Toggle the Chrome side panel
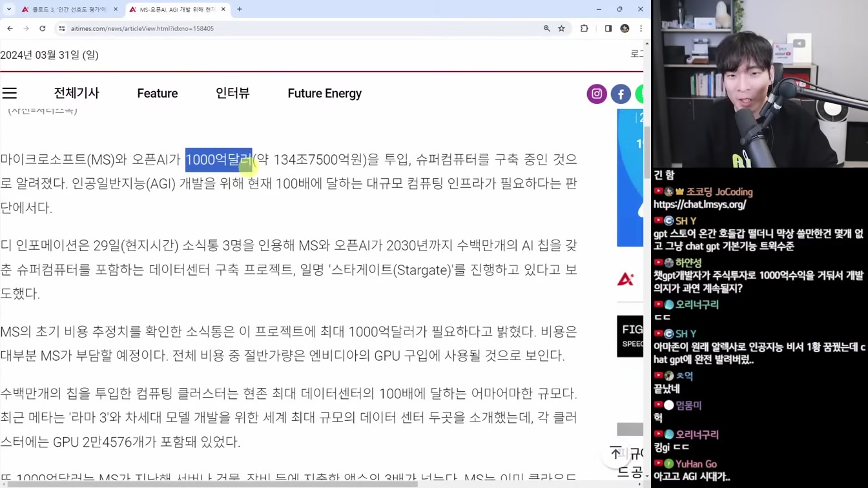Image resolution: width=868 pixels, height=488 pixels. (608, 28)
